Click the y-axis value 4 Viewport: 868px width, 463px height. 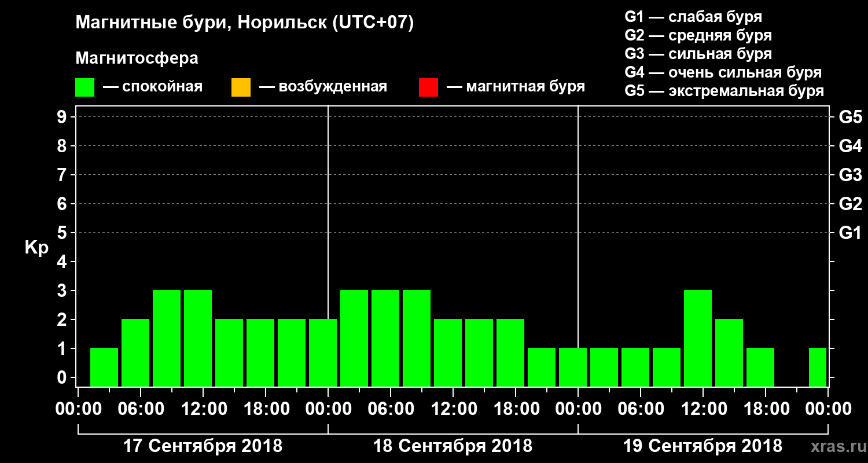click(x=63, y=262)
